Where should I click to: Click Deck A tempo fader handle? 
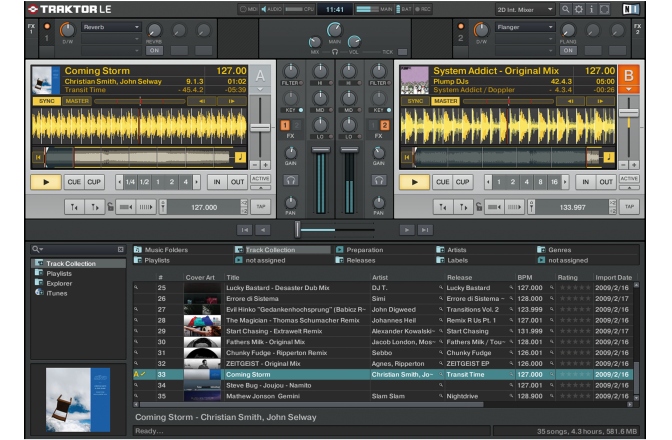(x=260, y=128)
